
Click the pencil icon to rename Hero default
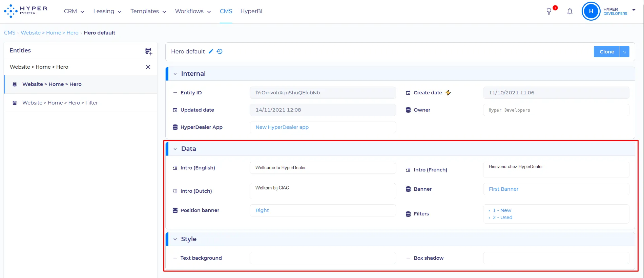[x=211, y=51]
